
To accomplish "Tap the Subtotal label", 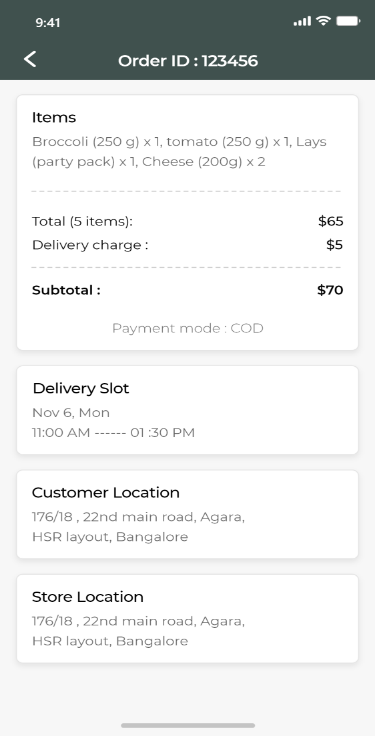I will click(66, 290).
